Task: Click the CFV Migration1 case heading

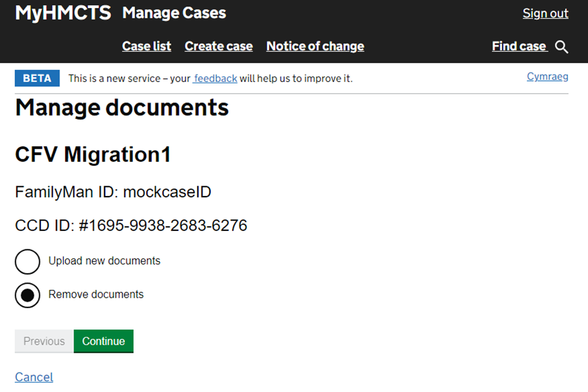Action: [92, 155]
